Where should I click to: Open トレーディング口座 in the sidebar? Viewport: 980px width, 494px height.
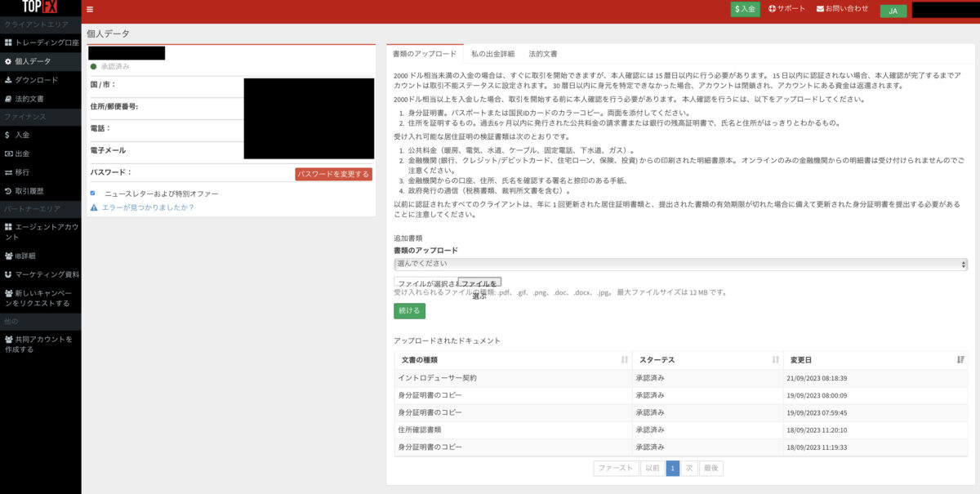pyautogui.click(x=46, y=42)
